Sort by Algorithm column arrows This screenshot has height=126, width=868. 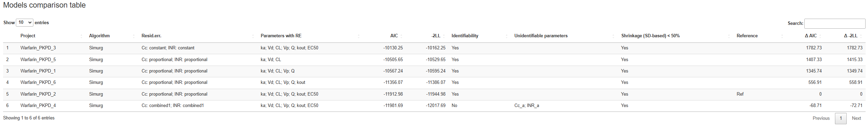(134, 36)
